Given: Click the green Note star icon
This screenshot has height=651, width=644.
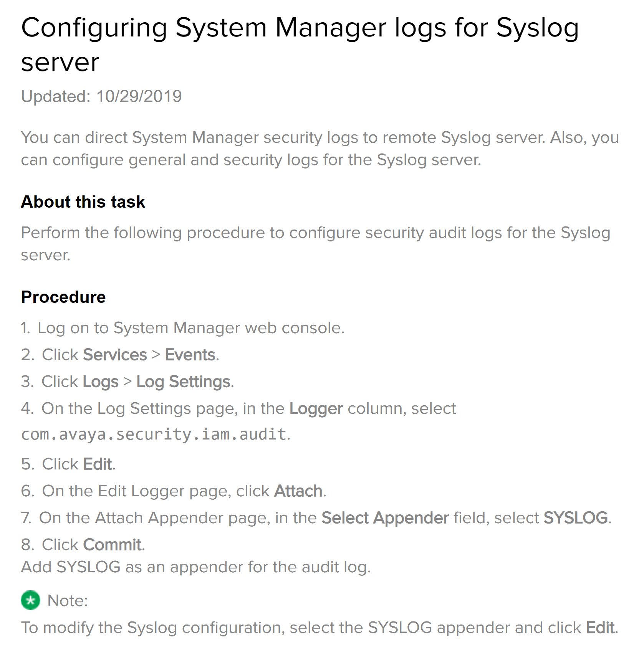Looking at the screenshot, I should pyautogui.click(x=30, y=600).
